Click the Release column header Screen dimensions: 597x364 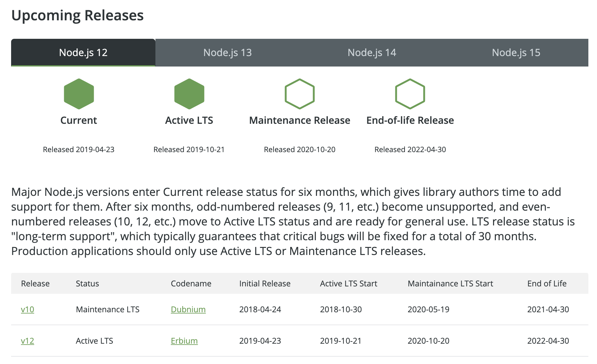point(35,283)
